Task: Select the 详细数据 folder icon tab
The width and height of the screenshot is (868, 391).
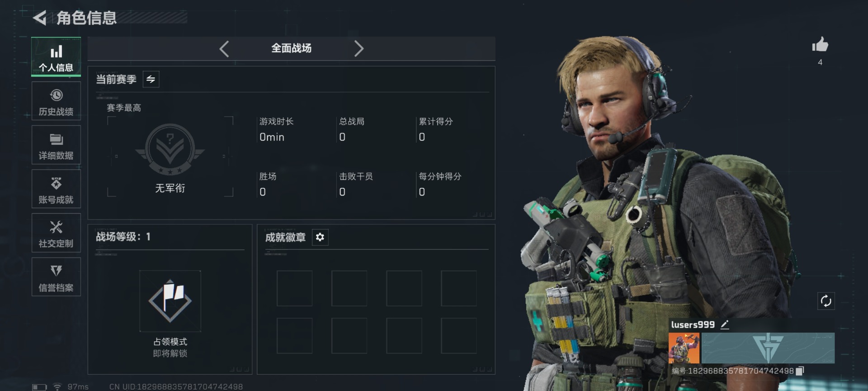Action: (x=56, y=145)
